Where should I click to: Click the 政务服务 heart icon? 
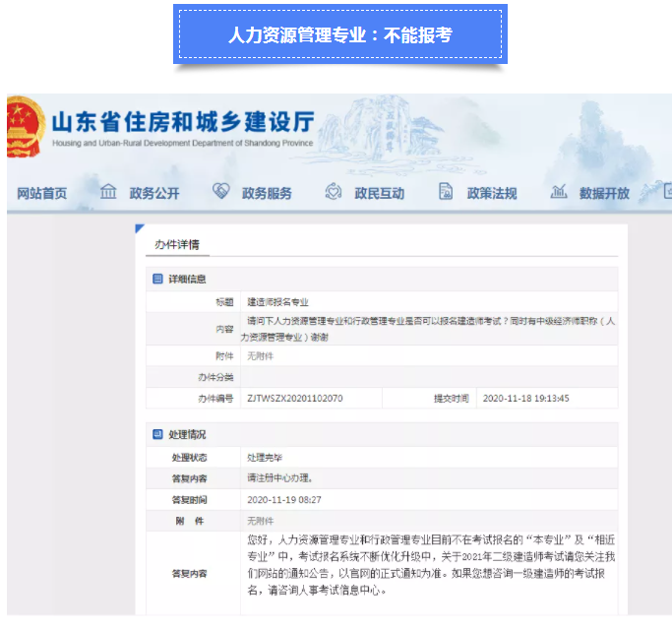(220, 191)
